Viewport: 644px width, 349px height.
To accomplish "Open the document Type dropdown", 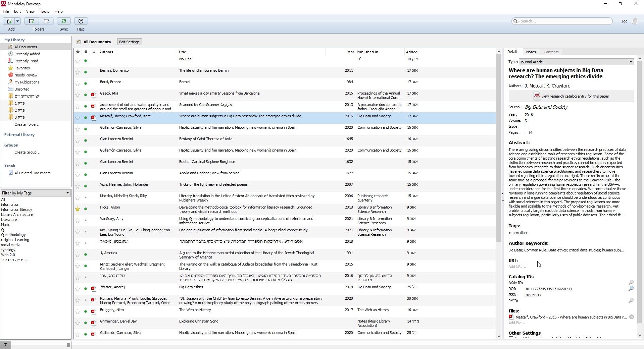I will pos(576,62).
